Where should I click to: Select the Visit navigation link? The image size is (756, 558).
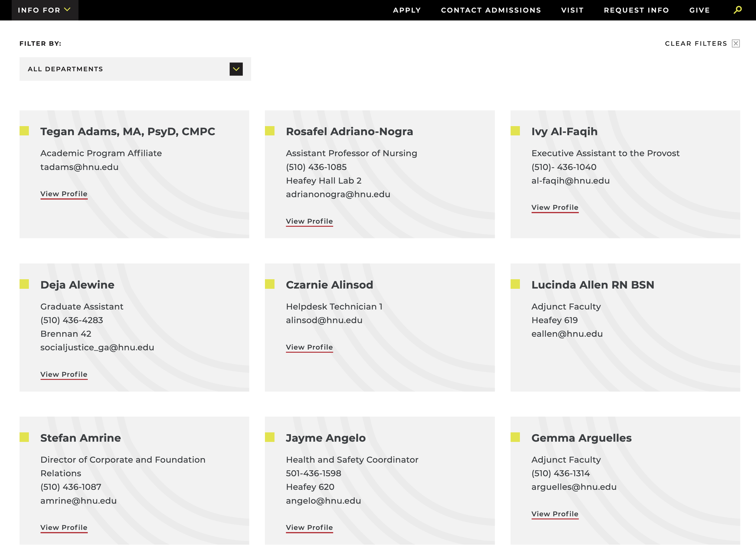pos(572,10)
